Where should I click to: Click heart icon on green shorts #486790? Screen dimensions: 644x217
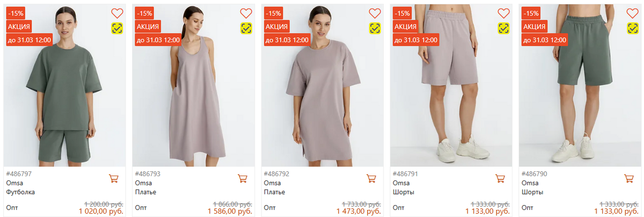[x=632, y=13]
